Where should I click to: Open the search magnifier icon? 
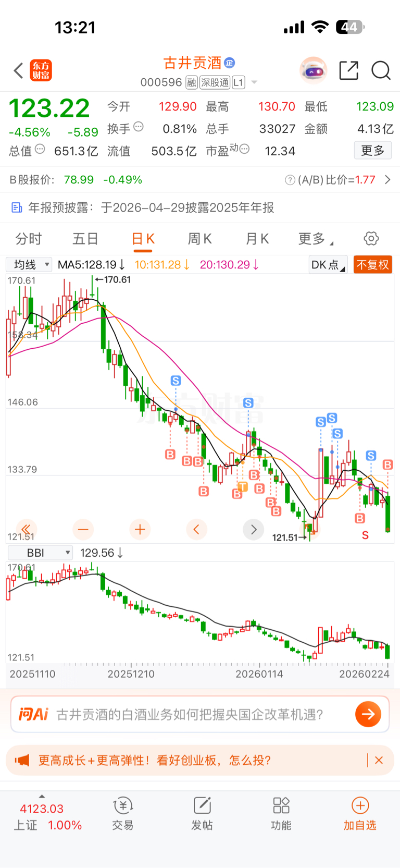(x=381, y=70)
